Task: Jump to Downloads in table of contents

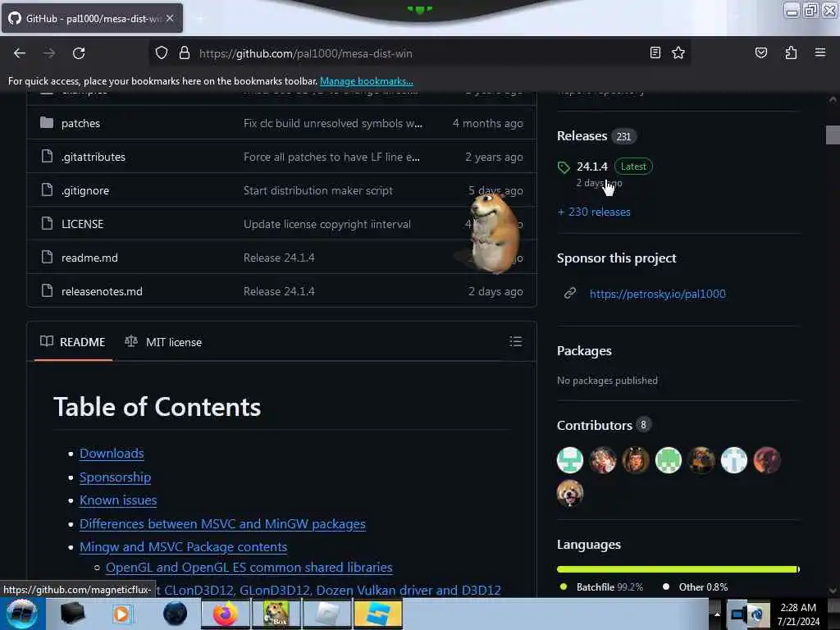Action: (x=112, y=453)
